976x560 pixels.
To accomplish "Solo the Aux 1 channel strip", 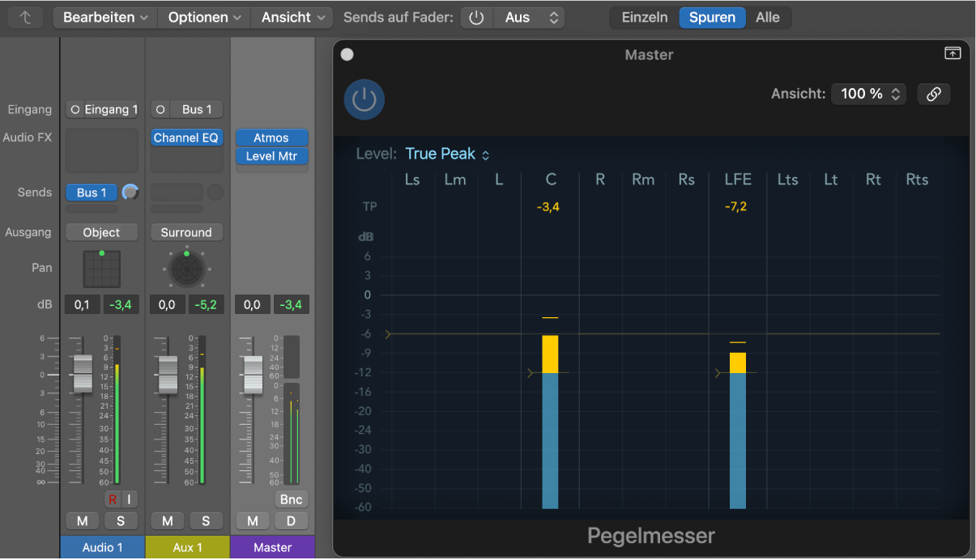I will (206, 521).
